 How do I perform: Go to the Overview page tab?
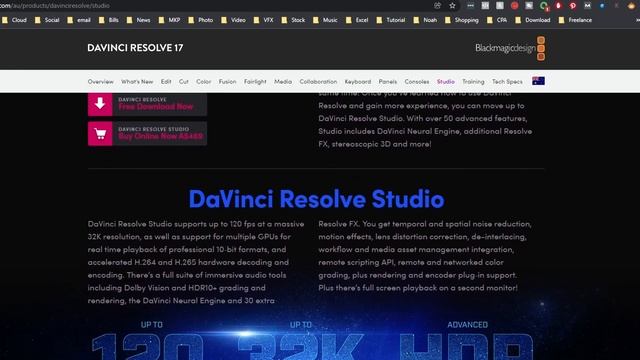pyautogui.click(x=100, y=82)
